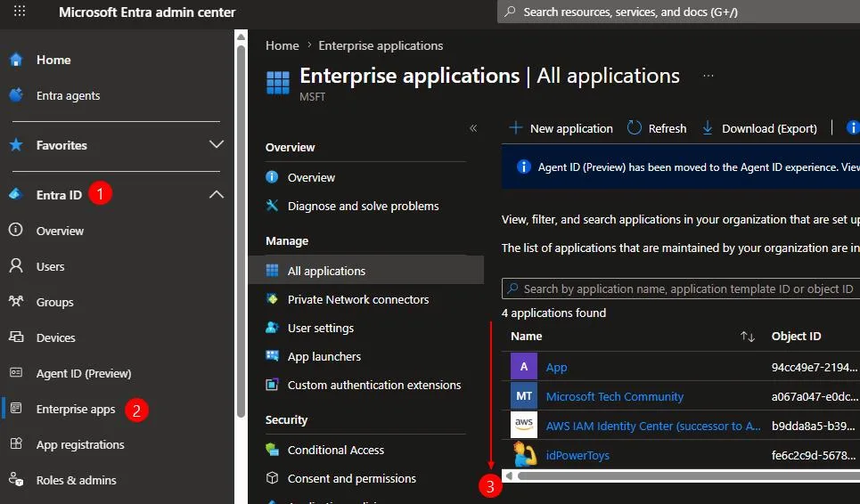Click the Object ID column header

(796, 336)
